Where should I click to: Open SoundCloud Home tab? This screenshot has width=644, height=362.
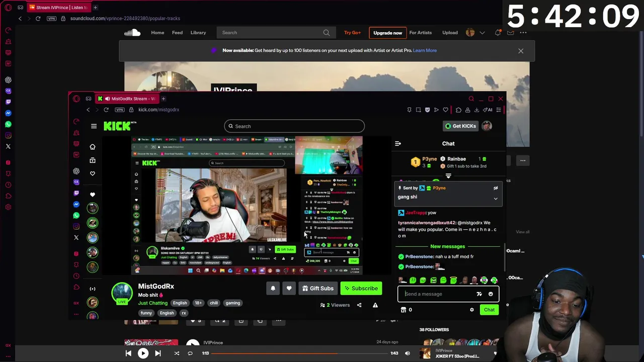tap(157, 33)
